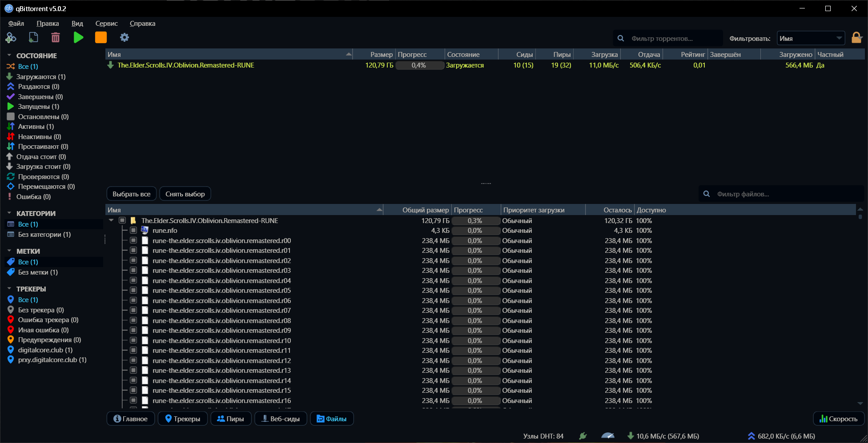Click the rune.nfo file type icon
This screenshot has height=443, width=868.
tap(145, 230)
